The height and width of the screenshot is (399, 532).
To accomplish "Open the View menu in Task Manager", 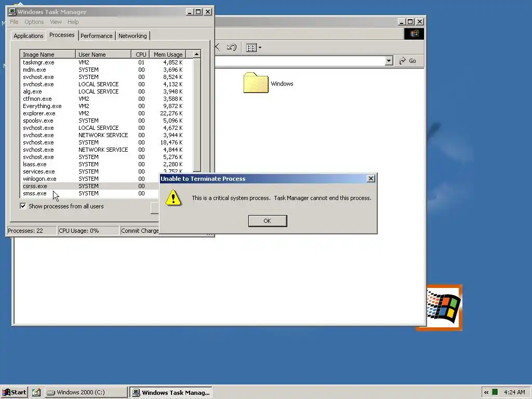I will [x=56, y=22].
